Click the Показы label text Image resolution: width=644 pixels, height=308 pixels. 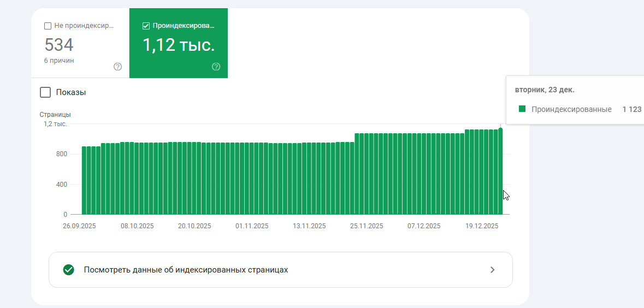(x=70, y=92)
